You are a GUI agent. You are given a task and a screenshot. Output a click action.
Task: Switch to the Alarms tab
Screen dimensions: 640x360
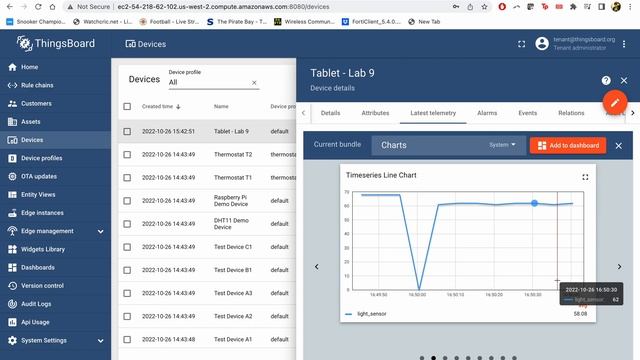tap(487, 113)
